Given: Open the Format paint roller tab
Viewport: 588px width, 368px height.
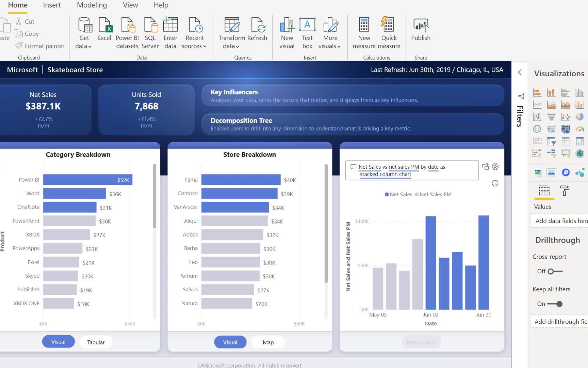Looking at the screenshot, I should [x=565, y=191].
